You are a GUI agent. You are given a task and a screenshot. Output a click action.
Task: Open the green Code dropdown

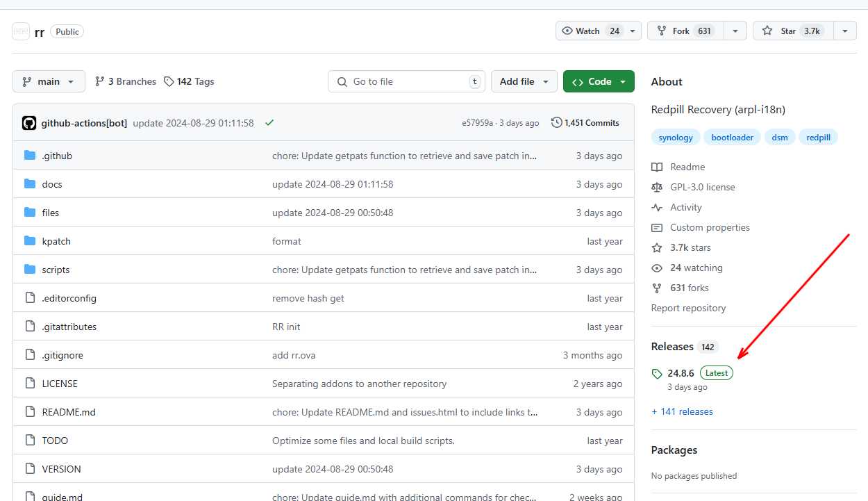599,81
